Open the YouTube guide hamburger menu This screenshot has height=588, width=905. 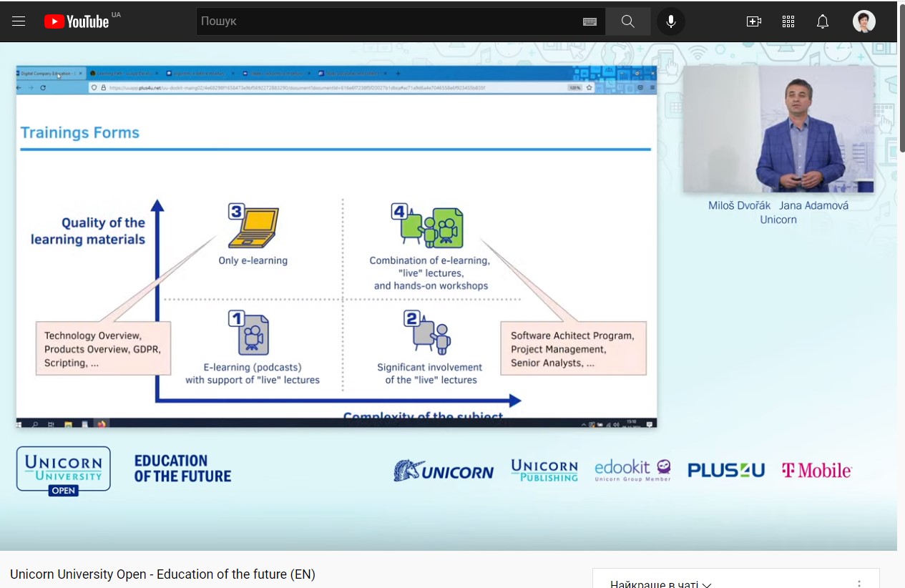point(19,21)
